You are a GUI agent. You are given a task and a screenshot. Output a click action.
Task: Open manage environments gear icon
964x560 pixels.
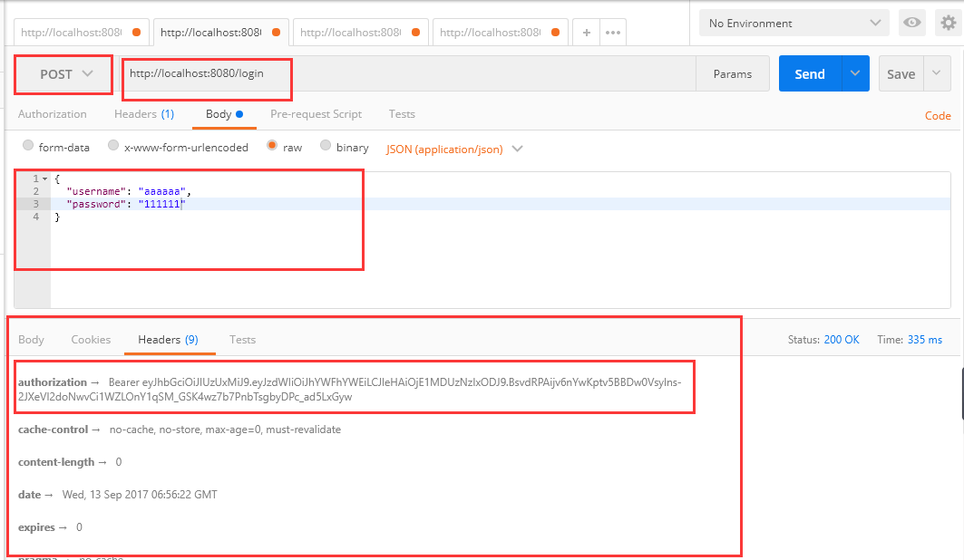click(949, 24)
